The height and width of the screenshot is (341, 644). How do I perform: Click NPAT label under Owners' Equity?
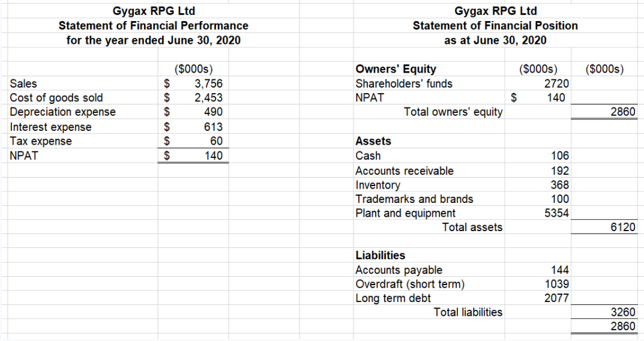(370, 98)
